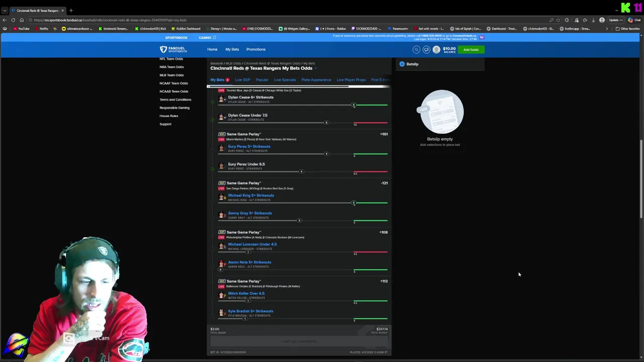Click the $3.00 total wager value
The width and height of the screenshot is (644, 362).
coord(215,329)
